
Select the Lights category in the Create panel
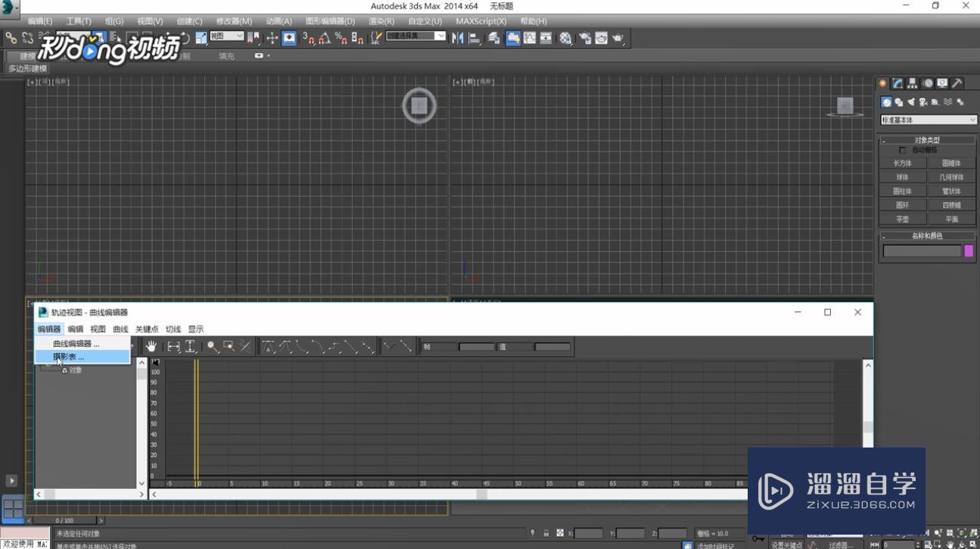pyautogui.click(x=911, y=101)
